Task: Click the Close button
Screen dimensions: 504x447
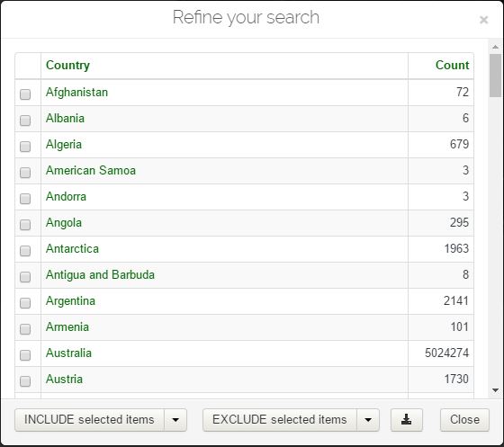Action: (x=464, y=420)
